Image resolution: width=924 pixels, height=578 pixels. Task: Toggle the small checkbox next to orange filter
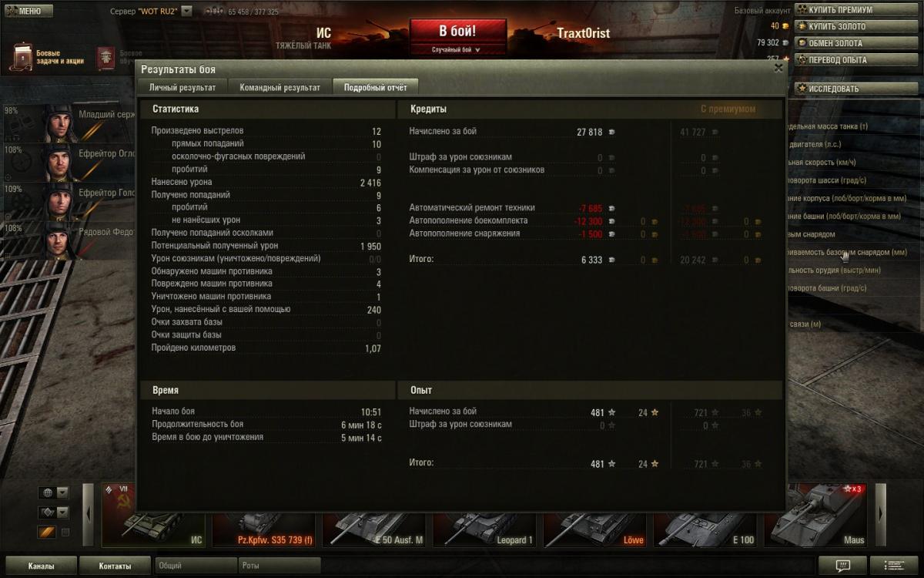coord(65,532)
